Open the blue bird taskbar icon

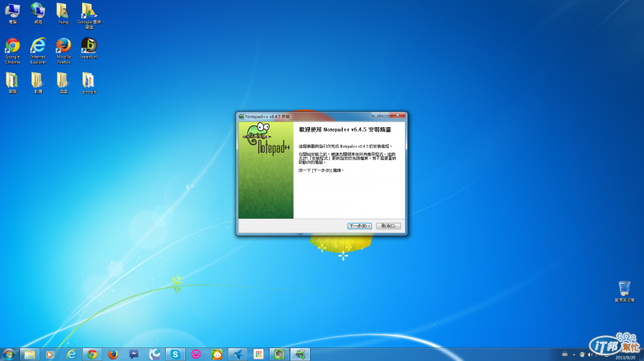pos(237,355)
